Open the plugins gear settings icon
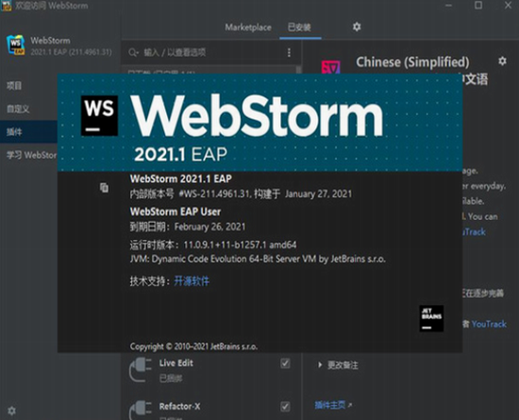Screen dimensions: 519x420 tap(357, 26)
